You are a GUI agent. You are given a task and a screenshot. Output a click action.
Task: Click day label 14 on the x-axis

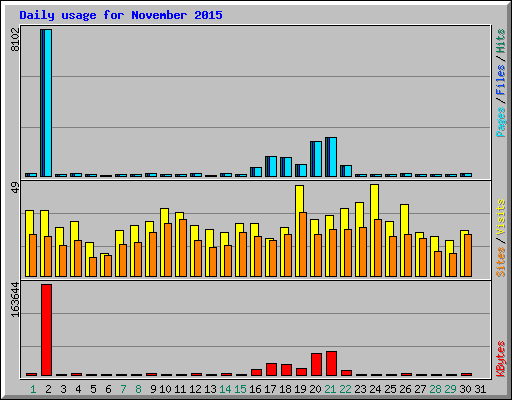[225, 389]
